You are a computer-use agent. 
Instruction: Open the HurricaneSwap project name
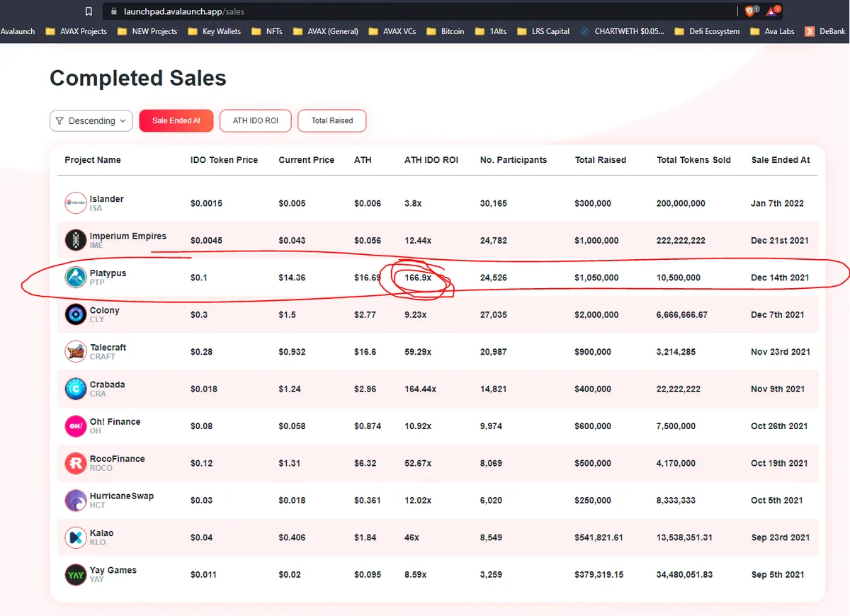pyautogui.click(x=122, y=496)
